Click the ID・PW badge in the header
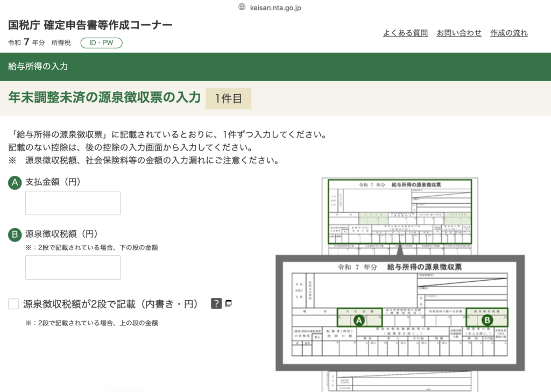551x392 pixels. pos(101,43)
